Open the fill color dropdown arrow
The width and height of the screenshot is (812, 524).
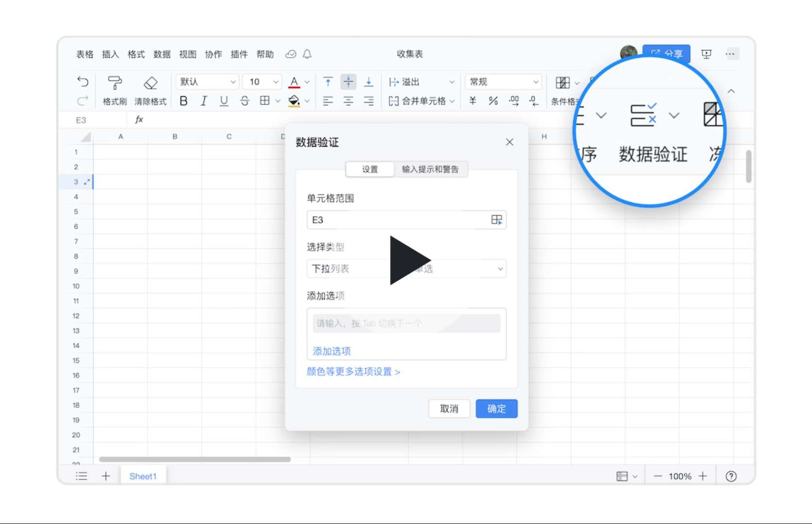tap(307, 101)
